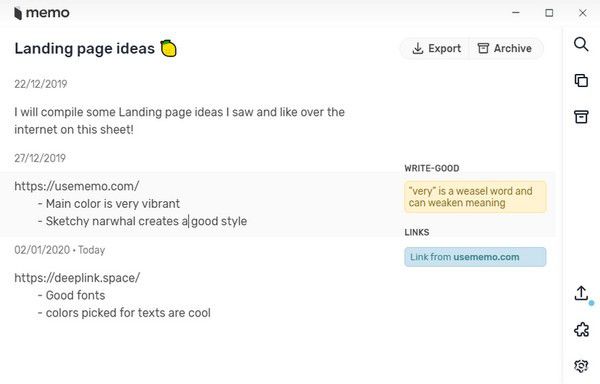The image size is (600, 384).
Task: Click the https://deeplink.space/ text line
Action: tap(77, 278)
